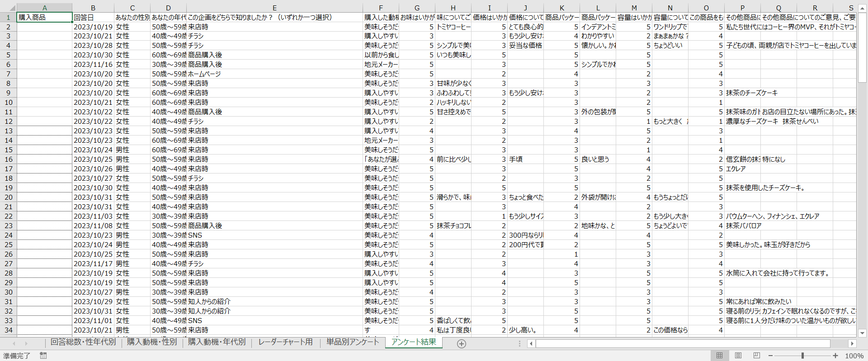Open the 回答総数･性年代別 sheet tab
The width and height of the screenshot is (868, 361).
(83, 342)
